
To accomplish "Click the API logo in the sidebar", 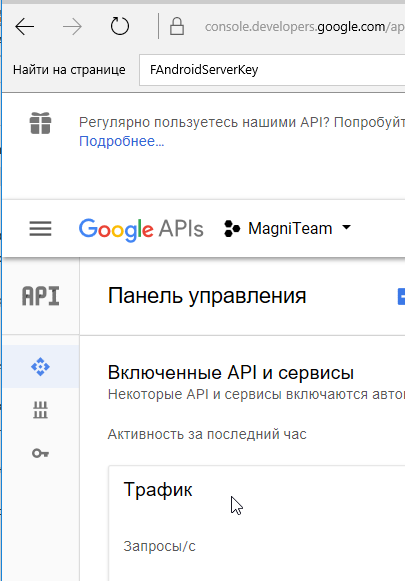I will [41, 296].
